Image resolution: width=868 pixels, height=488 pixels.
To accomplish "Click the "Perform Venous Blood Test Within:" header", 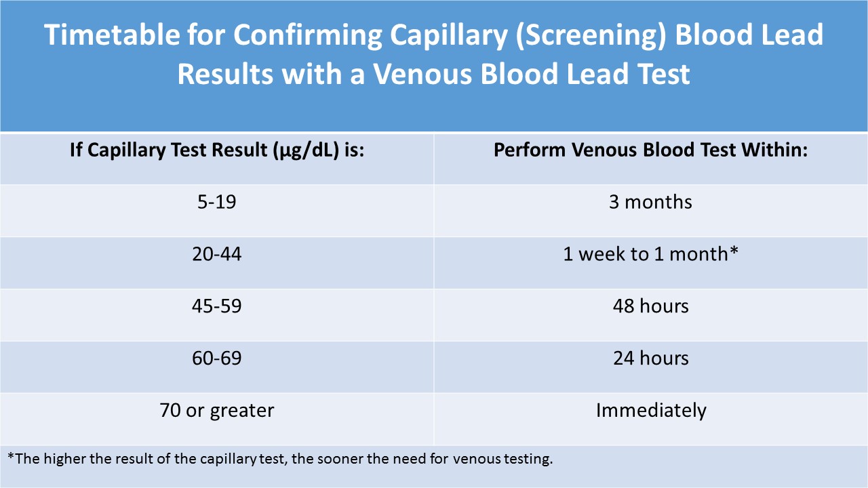I will [650, 150].
